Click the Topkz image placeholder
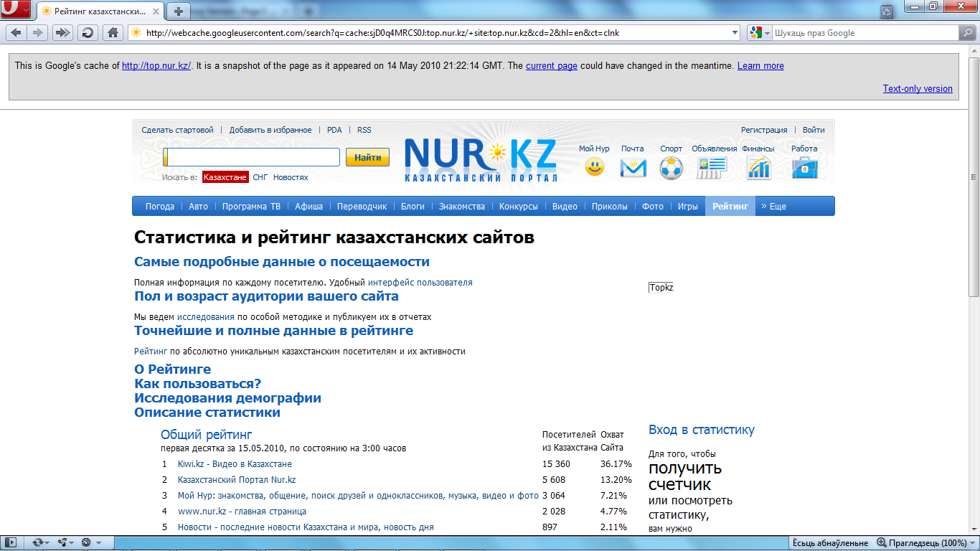Screen dimensions: 980x551 tap(661, 288)
